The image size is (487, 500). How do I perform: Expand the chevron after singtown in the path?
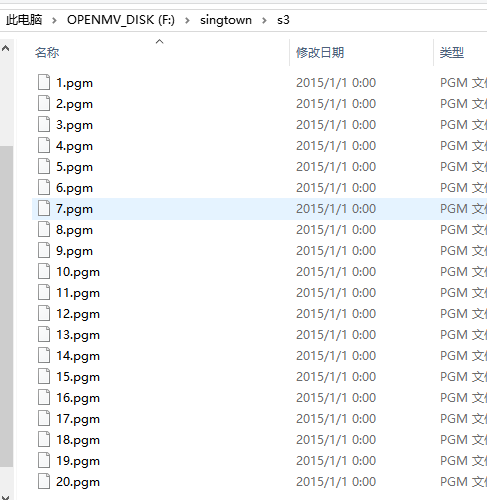264,21
